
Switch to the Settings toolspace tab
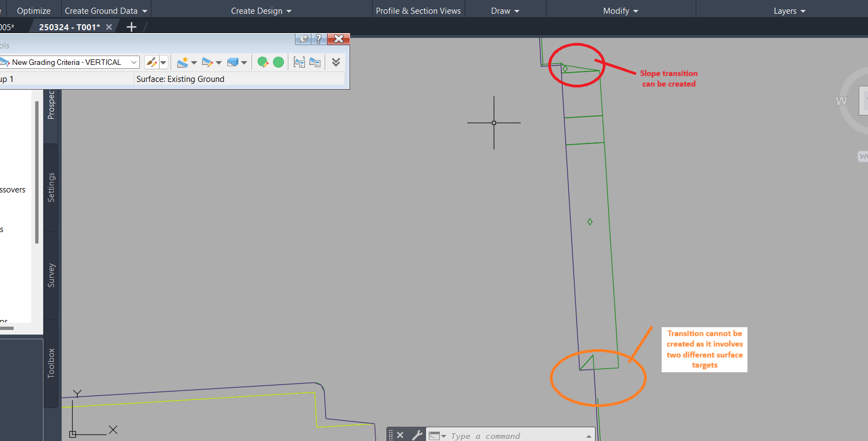point(51,188)
